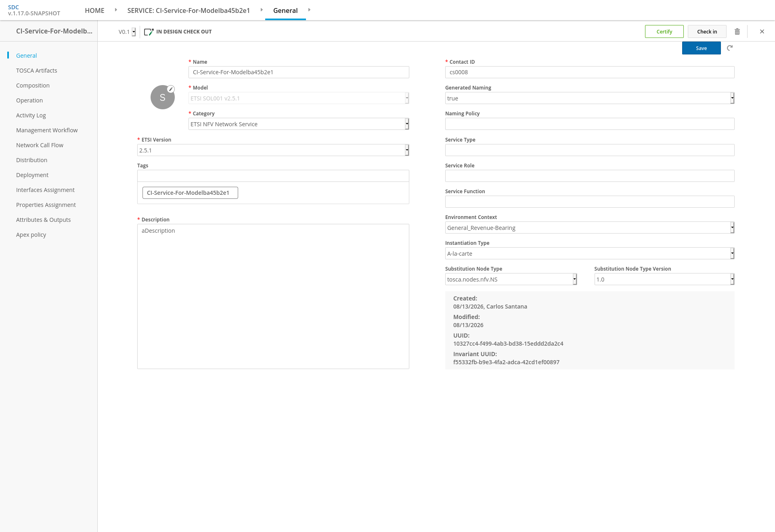Click breadcrumb arrow after General
Image resolution: width=775 pixels, height=532 pixels.
click(309, 10)
